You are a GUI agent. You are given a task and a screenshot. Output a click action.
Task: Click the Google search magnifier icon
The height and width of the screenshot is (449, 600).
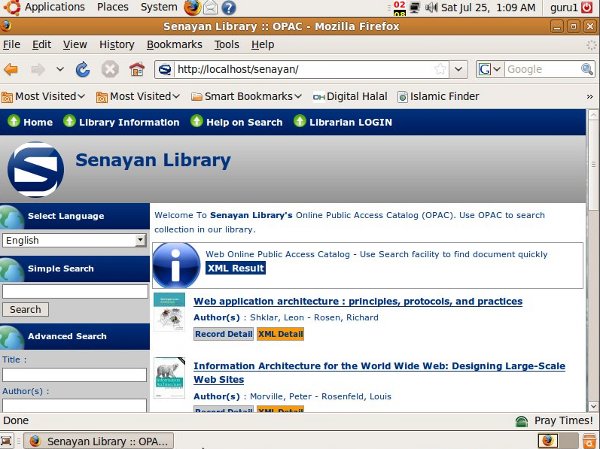pos(587,69)
